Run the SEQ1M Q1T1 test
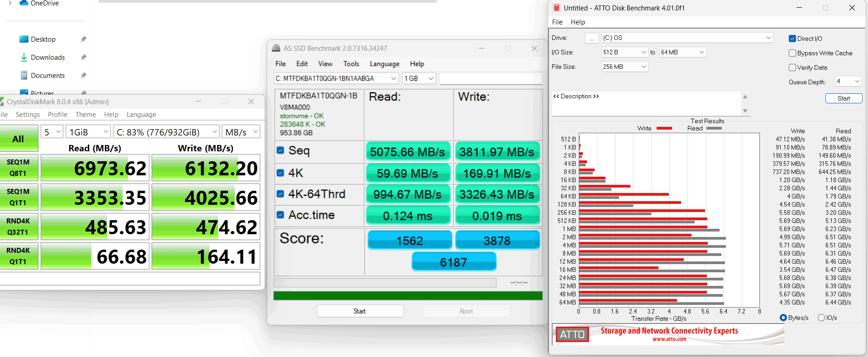The image size is (868, 357). coord(18,197)
